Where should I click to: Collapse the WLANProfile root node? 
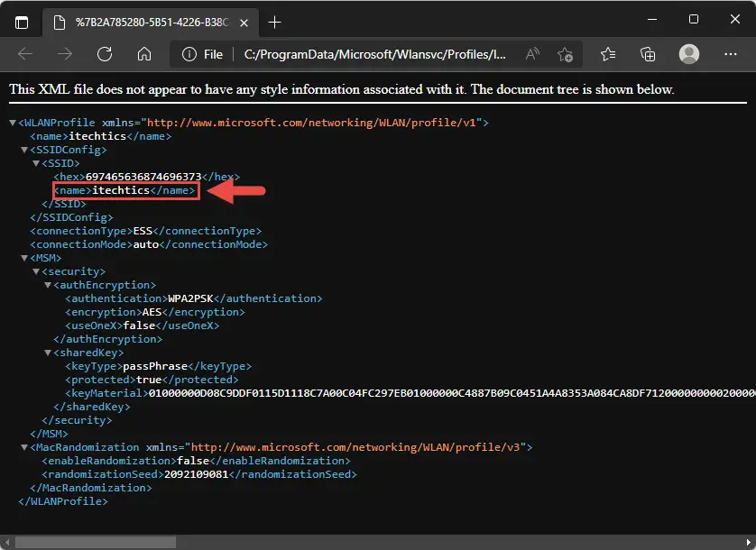click(13, 123)
